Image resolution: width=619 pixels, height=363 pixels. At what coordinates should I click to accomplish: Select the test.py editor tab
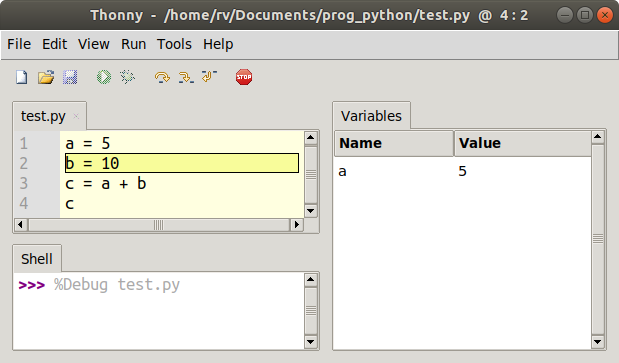pos(43,116)
